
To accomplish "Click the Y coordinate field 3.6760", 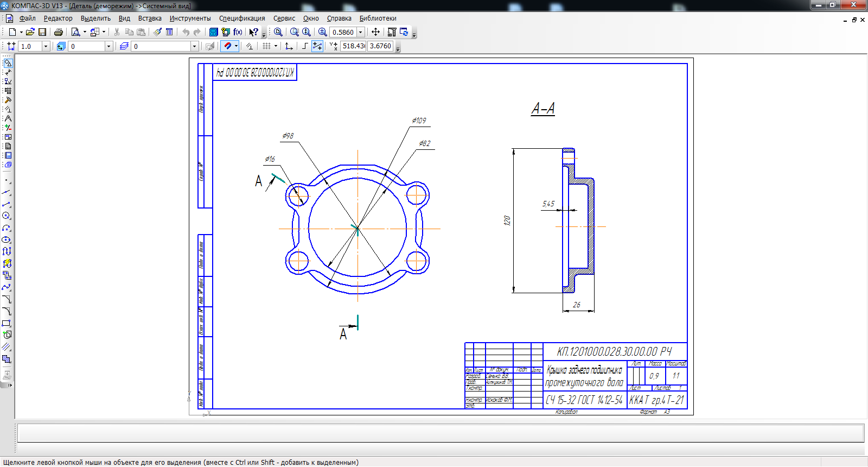I will (x=380, y=46).
